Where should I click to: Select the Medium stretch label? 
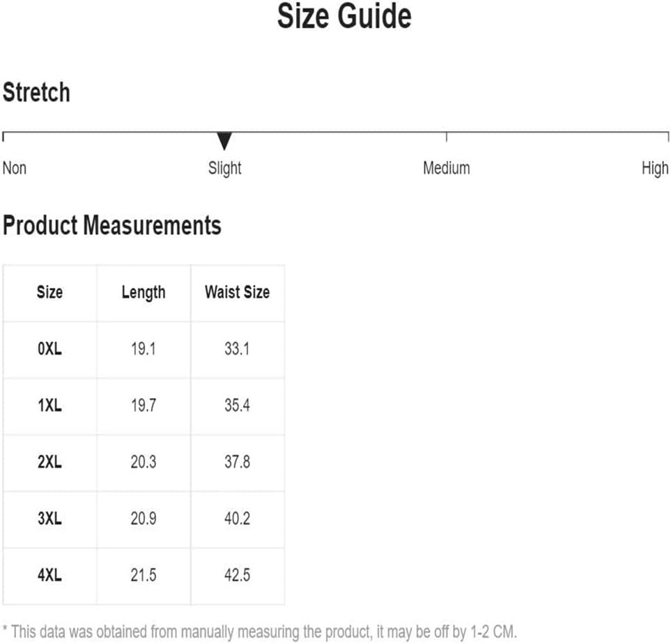(447, 168)
